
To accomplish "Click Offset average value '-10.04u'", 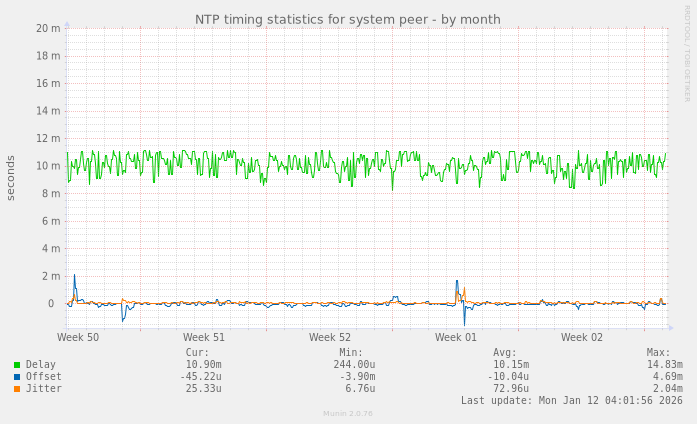I will click(508, 377).
